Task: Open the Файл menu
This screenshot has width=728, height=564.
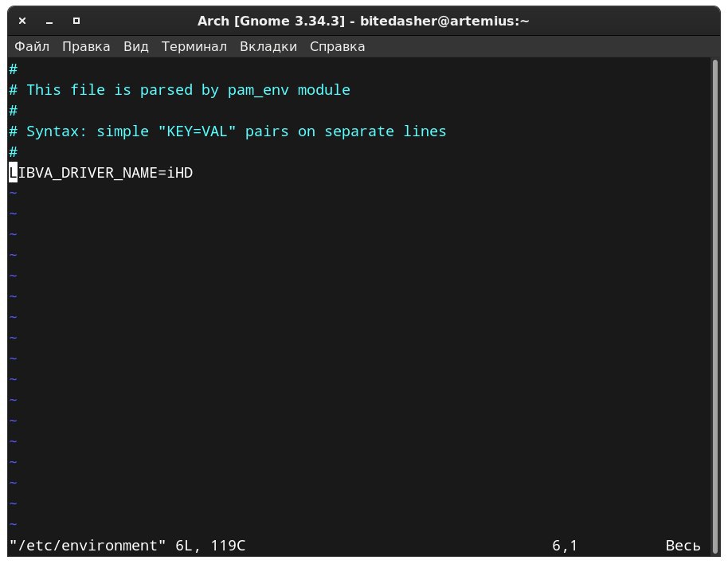Action: pyautogui.click(x=32, y=46)
